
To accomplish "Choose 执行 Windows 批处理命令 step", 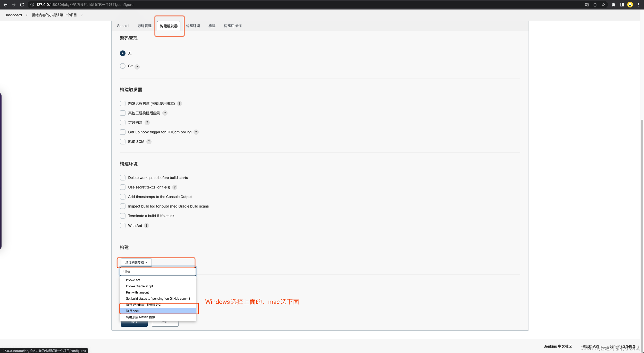I will [x=158, y=305].
